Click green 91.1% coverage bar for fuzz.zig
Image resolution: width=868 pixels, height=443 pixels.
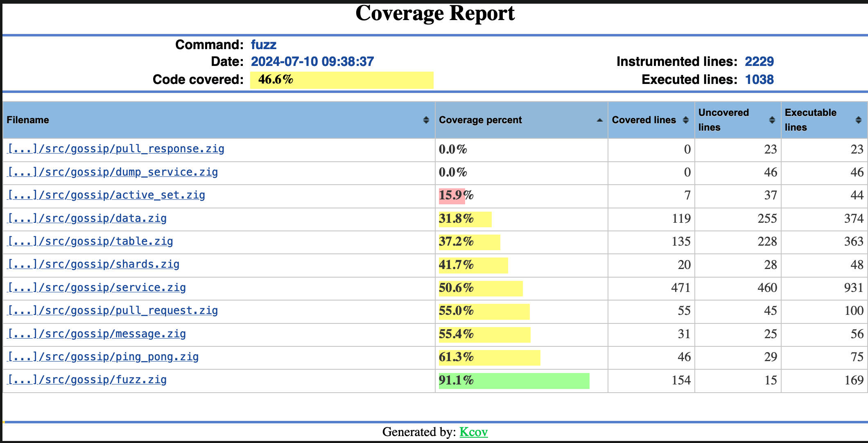click(x=514, y=381)
